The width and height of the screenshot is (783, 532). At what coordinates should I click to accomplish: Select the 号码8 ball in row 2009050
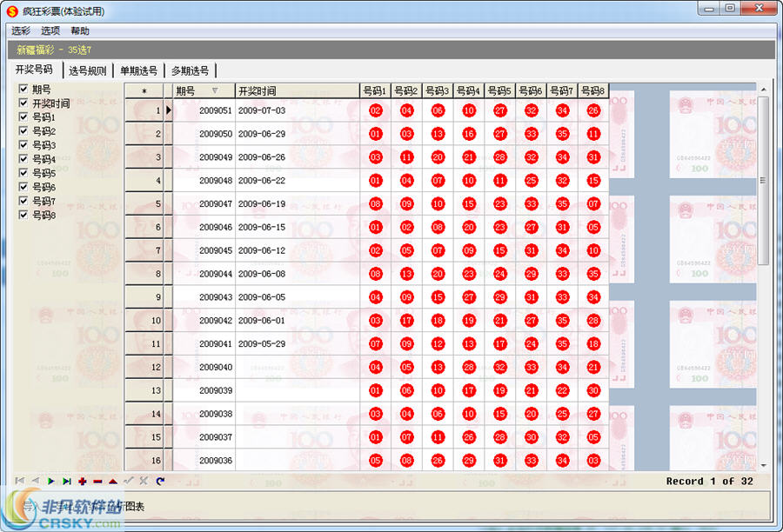[x=593, y=134]
